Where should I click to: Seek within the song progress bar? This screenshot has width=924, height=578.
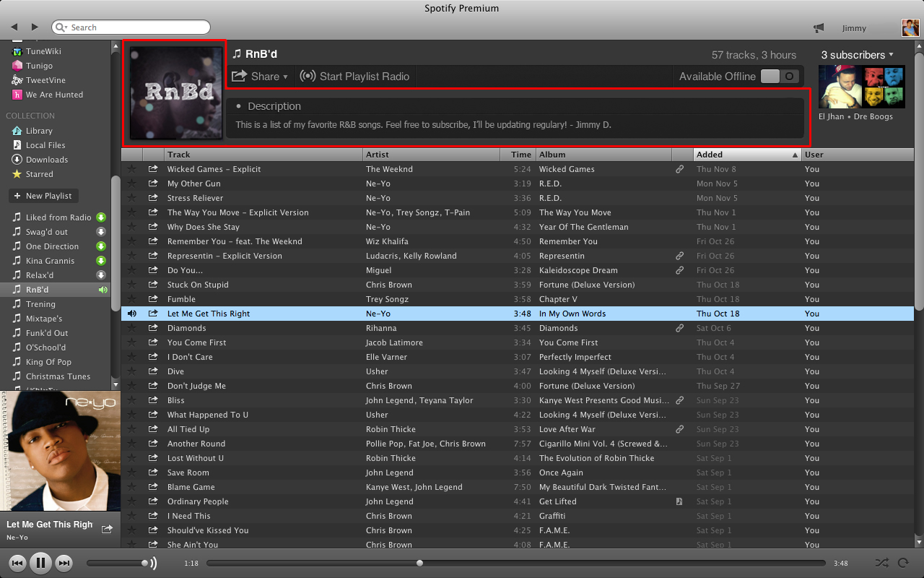[515, 563]
